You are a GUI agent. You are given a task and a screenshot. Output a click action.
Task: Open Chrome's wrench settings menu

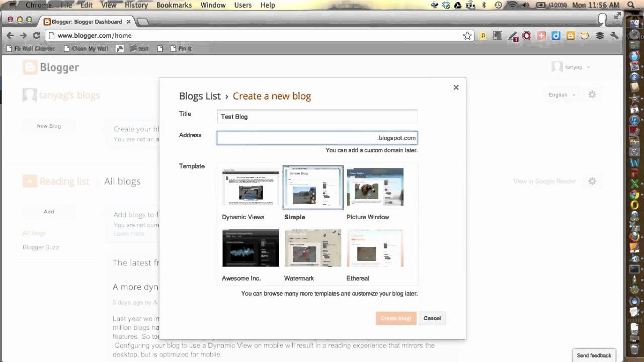point(614,36)
